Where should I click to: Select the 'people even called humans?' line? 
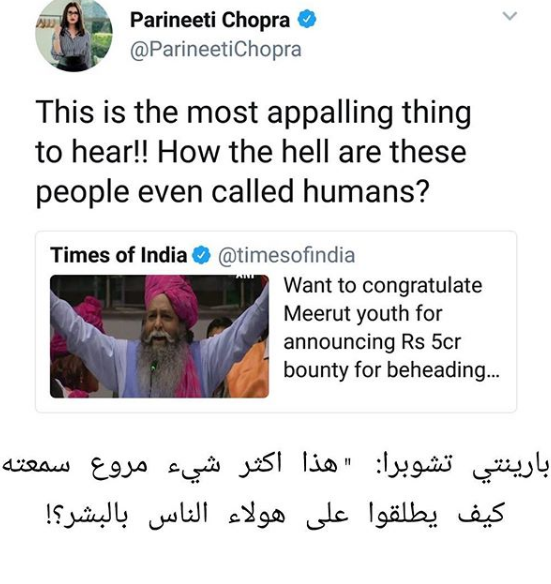(232, 192)
